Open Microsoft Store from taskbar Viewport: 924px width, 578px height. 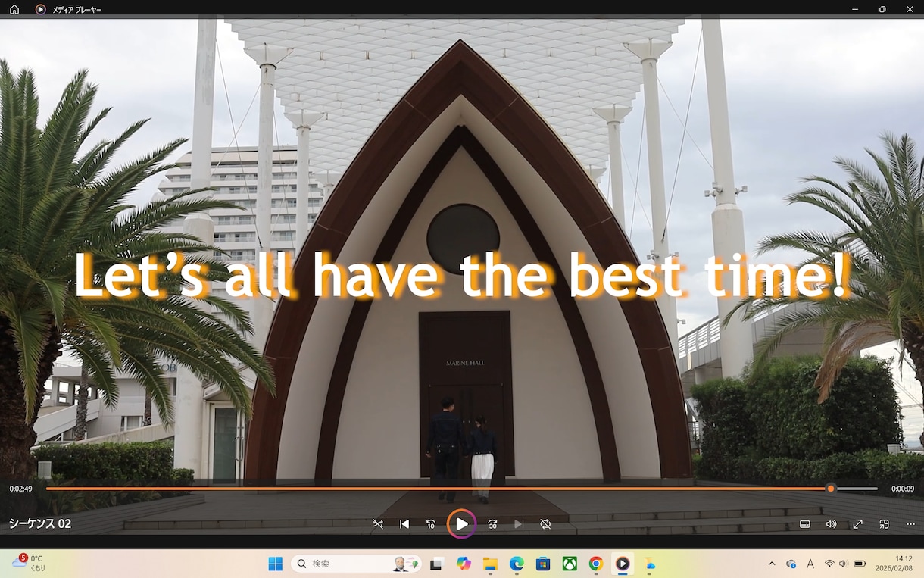(543, 564)
